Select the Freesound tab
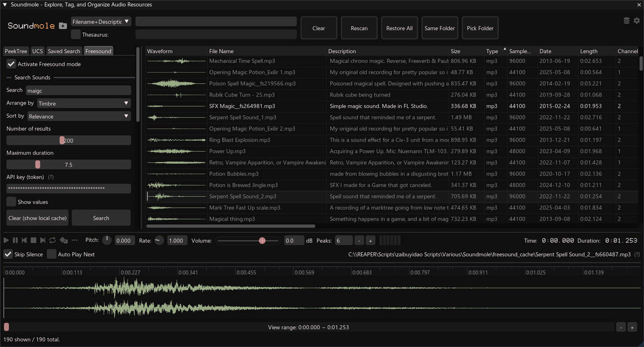The height and width of the screenshot is (347, 644). click(x=98, y=51)
